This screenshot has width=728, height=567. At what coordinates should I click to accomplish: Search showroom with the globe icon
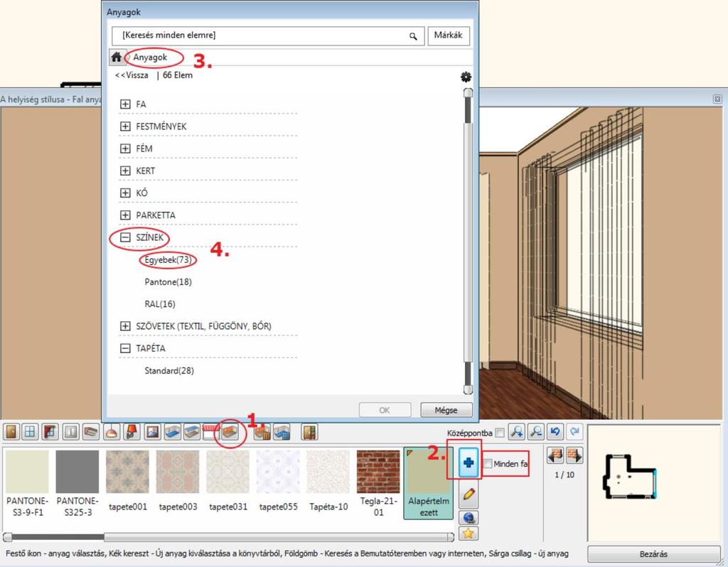click(469, 517)
